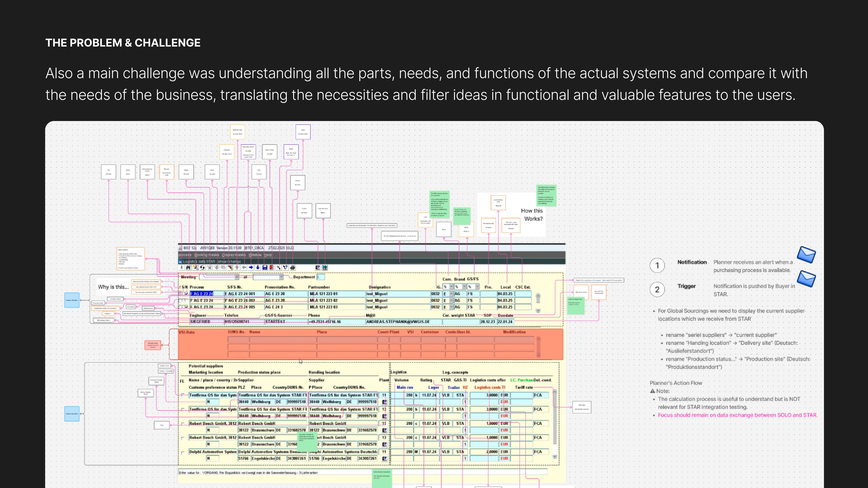
Task: Click into the Department input field
Action: [321, 277]
